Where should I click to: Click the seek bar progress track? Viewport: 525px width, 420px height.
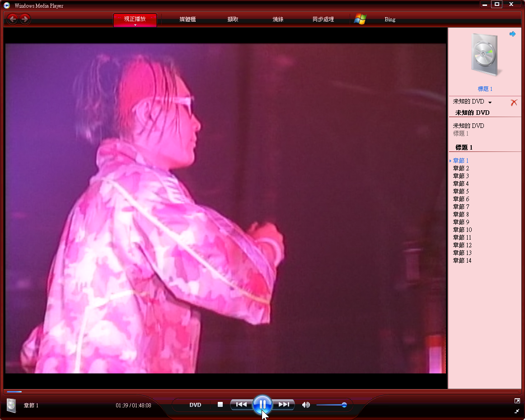click(x=262, y=391)
